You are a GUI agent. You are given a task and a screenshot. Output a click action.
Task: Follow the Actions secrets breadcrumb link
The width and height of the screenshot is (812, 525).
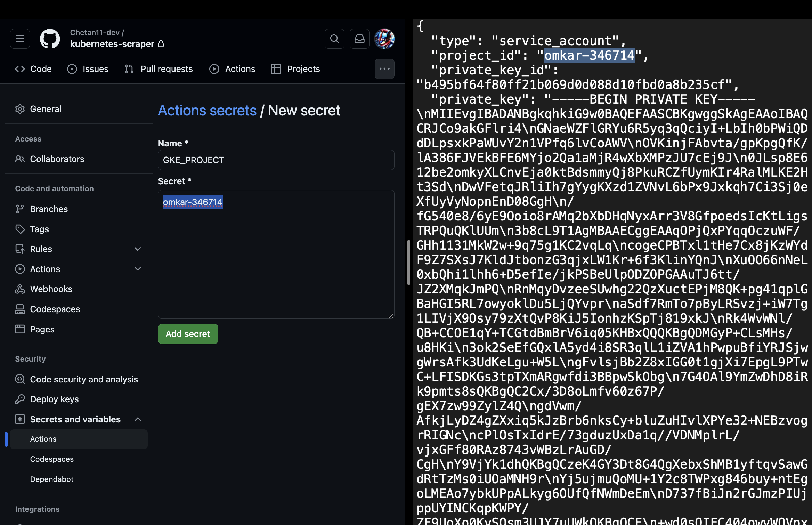207,111
